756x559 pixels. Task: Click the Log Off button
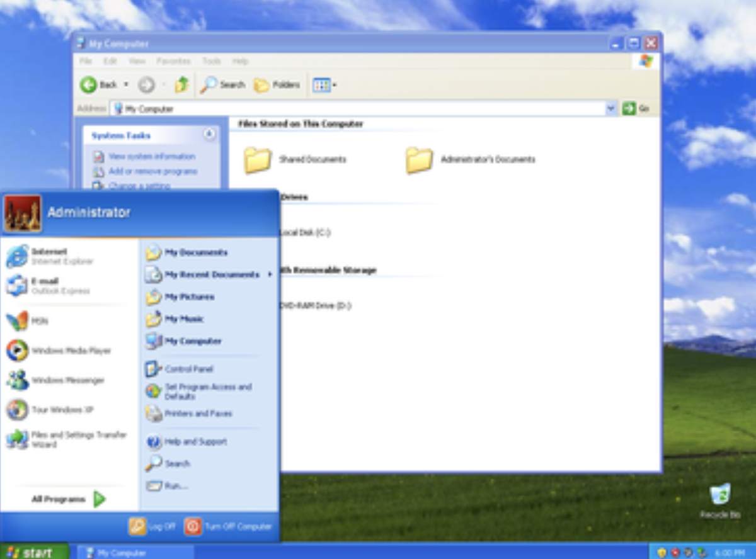tap(152, 526)
